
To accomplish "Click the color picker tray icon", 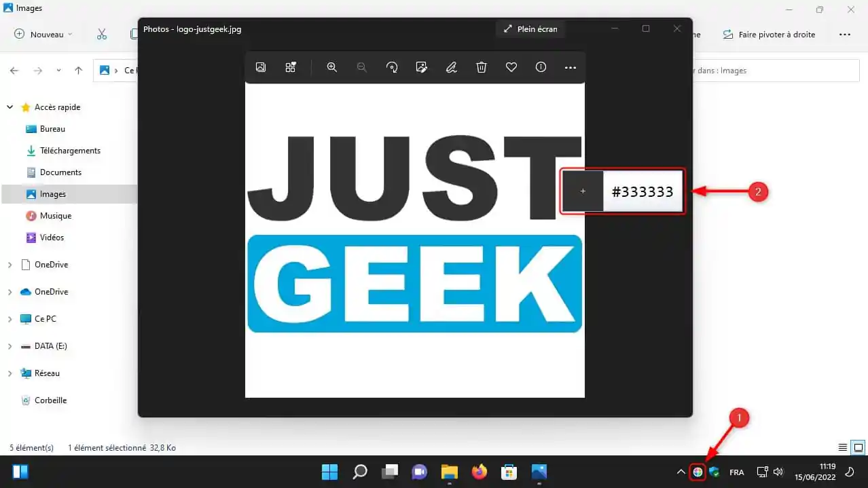I will [698, 472].
